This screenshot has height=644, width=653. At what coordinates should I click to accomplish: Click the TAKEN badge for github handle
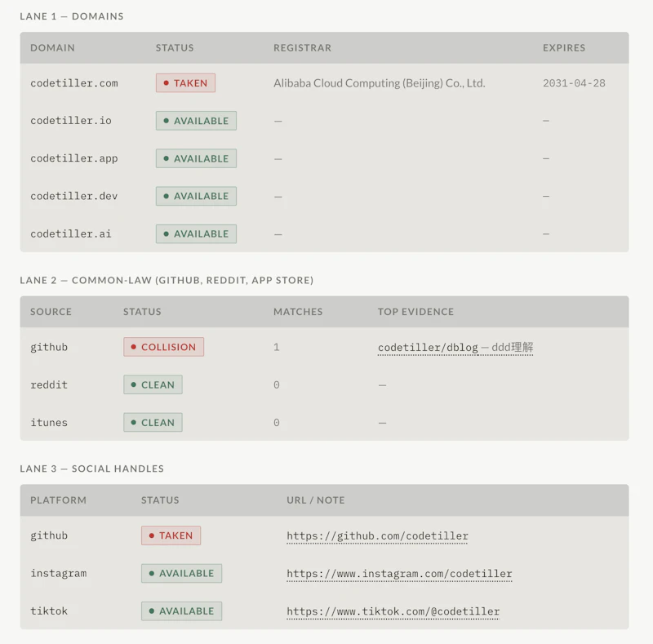tap(171, 535)
